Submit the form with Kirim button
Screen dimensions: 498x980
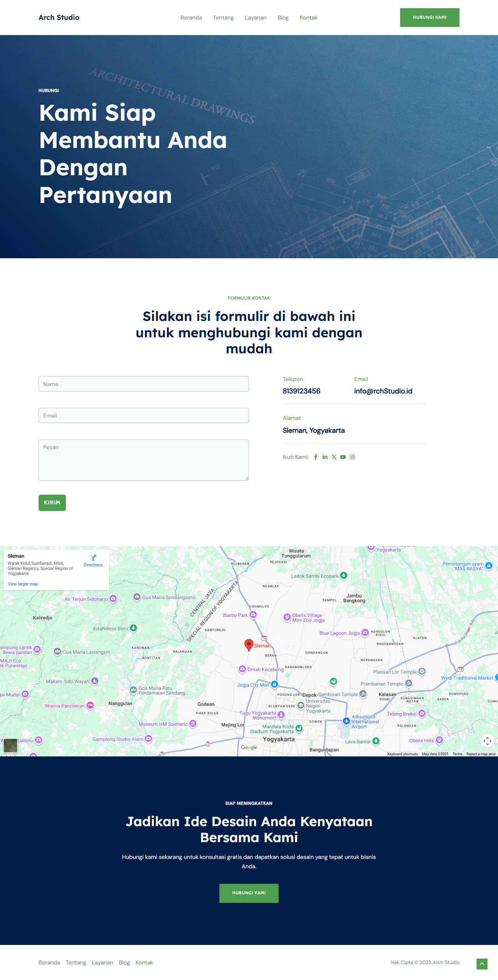tap(52, 502)
